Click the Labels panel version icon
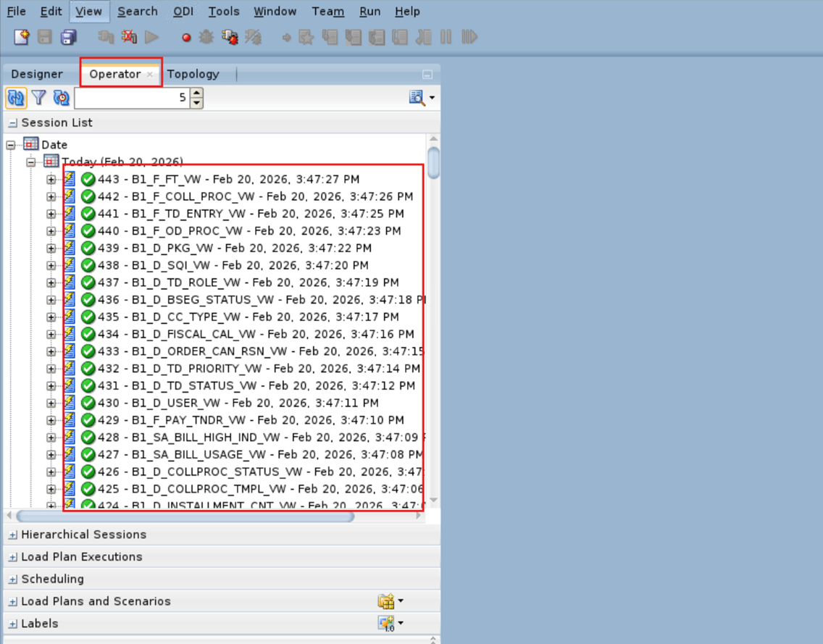 pos(385,624)
